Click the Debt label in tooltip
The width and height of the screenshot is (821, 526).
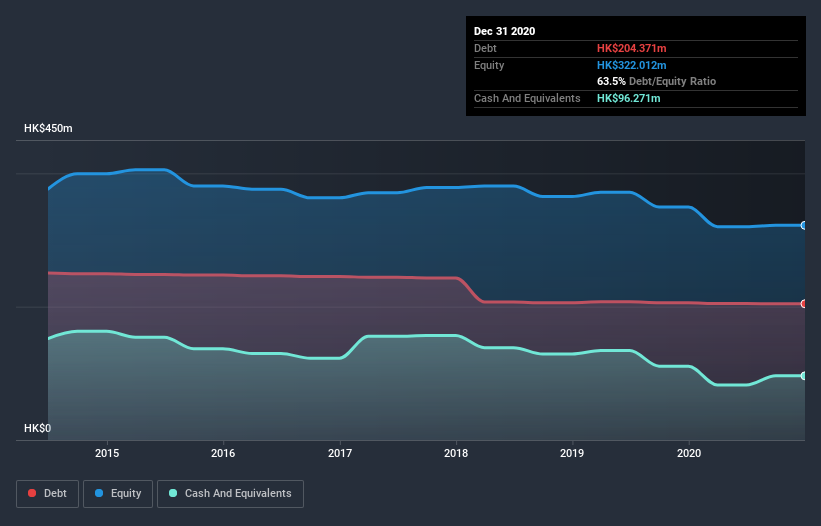[x=485, y=48]
